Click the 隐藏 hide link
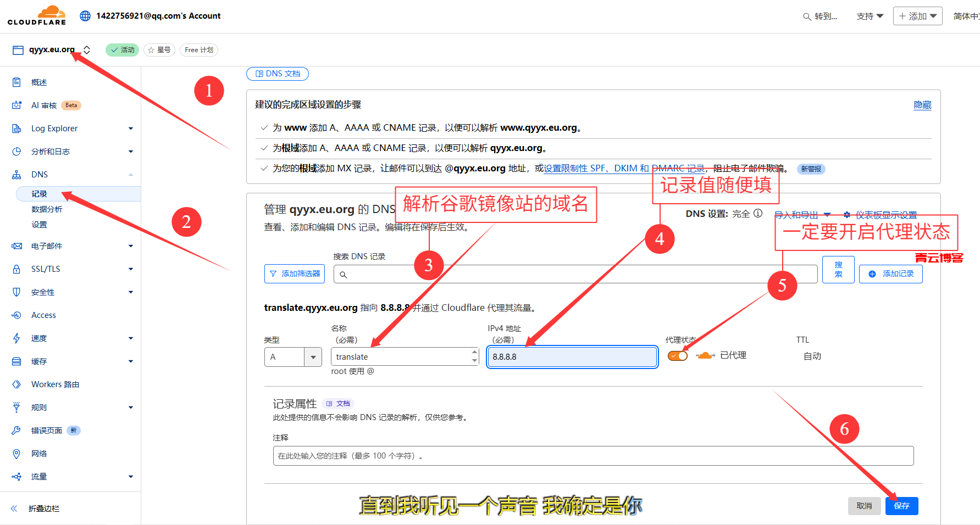The width and height of the screenshot is (980, 525). pyautogui.click(x=923, y=105)
